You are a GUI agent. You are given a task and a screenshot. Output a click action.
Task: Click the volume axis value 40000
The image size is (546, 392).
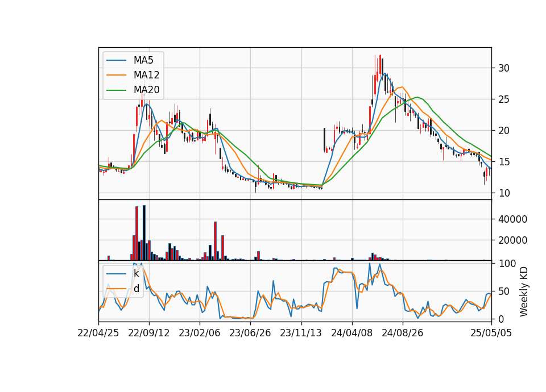[x=512, y=219]
